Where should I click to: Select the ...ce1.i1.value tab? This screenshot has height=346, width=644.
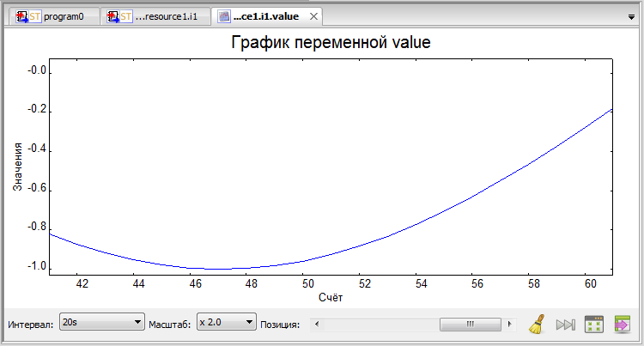tap(265, 16)
